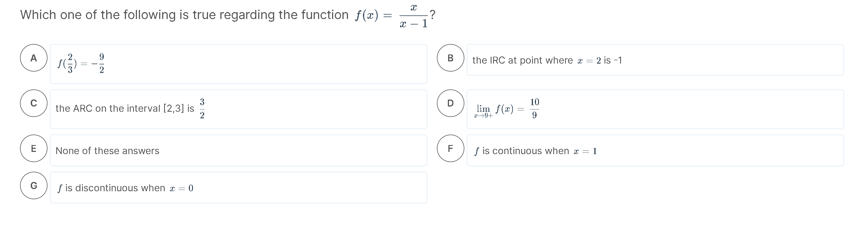Select answer circle B
Screen dimensions: 868x235
click(x=451, y=58)
